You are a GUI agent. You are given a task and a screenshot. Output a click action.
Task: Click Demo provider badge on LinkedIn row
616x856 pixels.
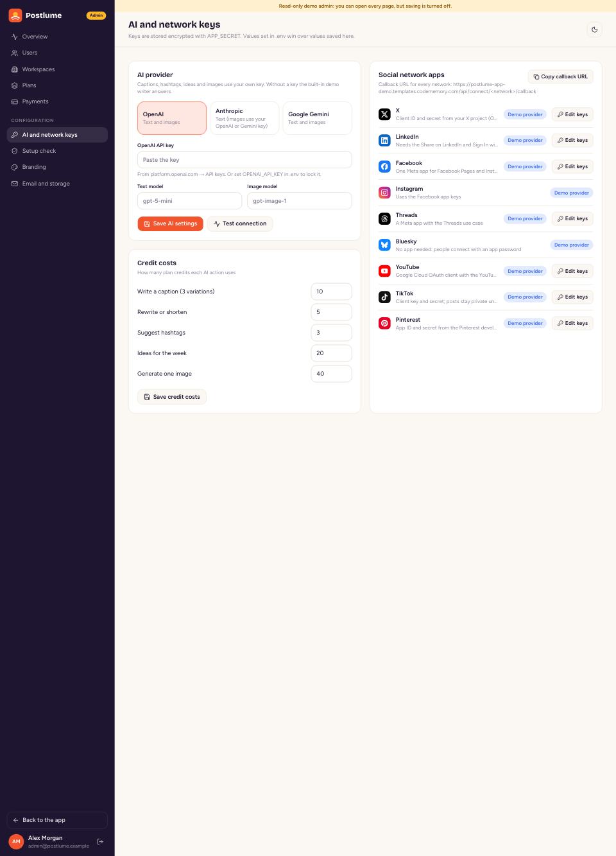tap(525, 140)
